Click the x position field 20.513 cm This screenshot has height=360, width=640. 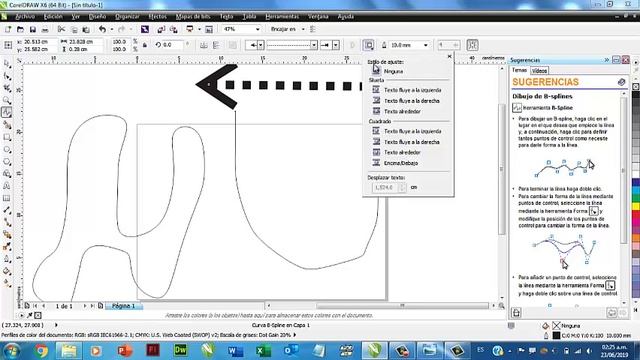click(40, 42)
